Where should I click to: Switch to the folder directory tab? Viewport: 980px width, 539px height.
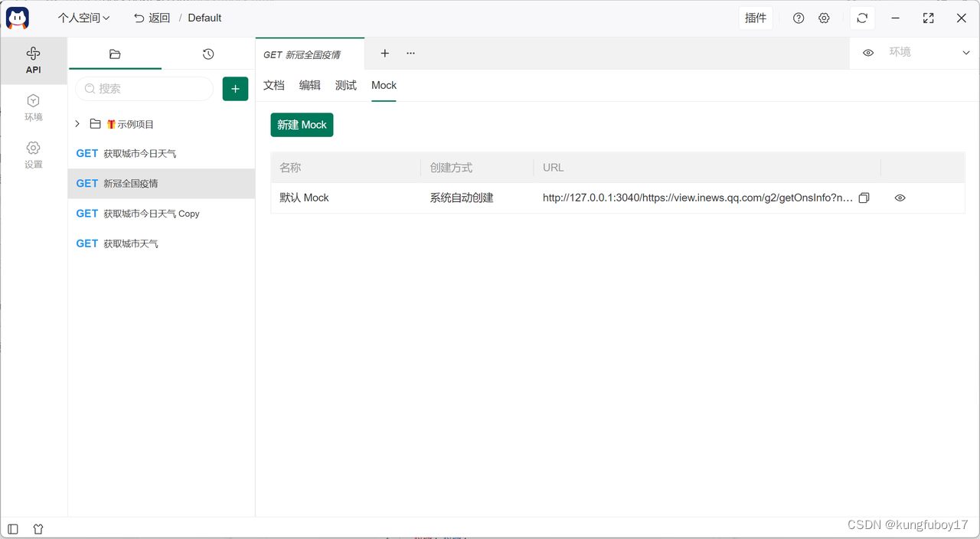tap(115, 54)
